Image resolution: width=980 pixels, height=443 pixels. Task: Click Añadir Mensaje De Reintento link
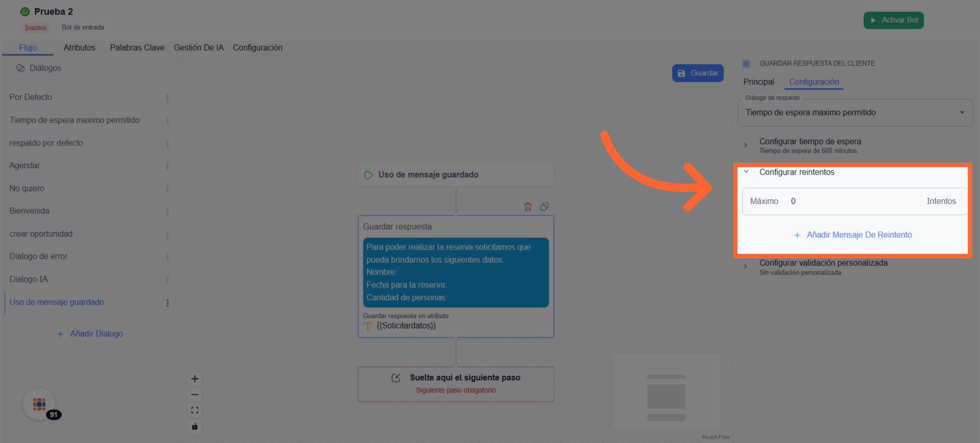point(853,235)
